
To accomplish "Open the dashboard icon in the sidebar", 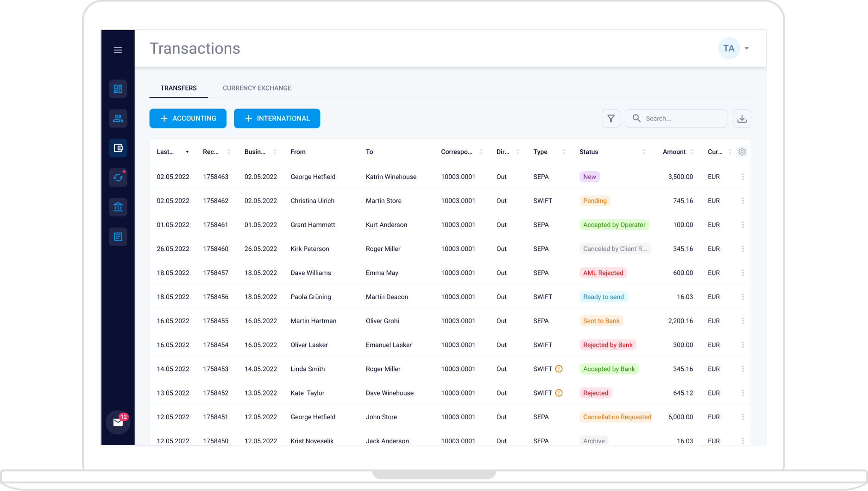I will coord(118,89).
